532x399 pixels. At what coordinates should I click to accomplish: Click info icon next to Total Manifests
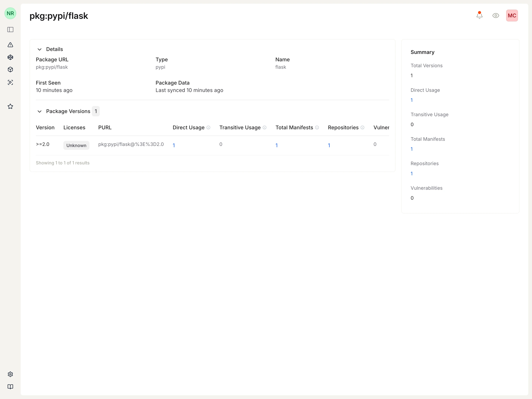point(317,127)
